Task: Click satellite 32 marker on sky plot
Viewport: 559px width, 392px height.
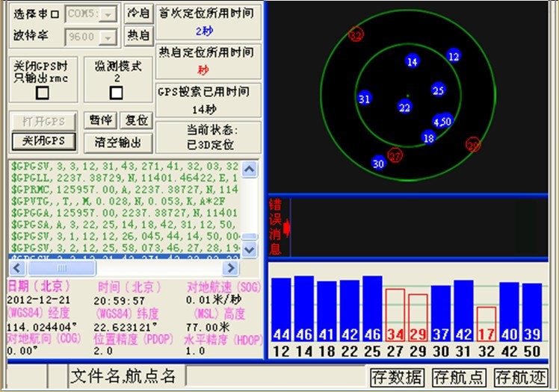Action: click(x=356, y=34)
